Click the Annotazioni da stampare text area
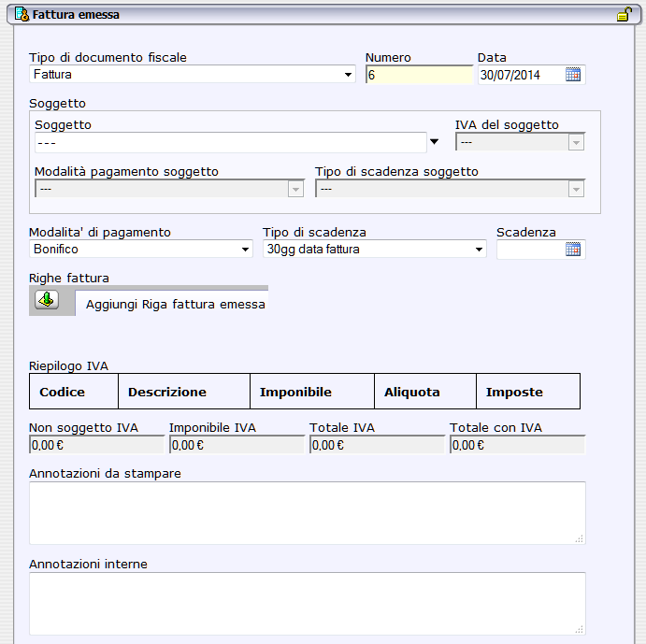Viewport: 646px width, 644px height. (307, 512)
